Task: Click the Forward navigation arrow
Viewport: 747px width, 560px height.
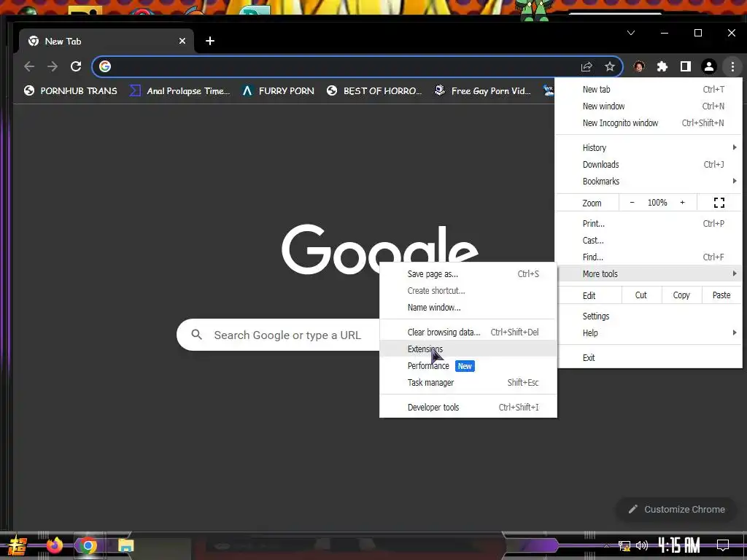Action: pyautogui.click(x=53, y=66)
